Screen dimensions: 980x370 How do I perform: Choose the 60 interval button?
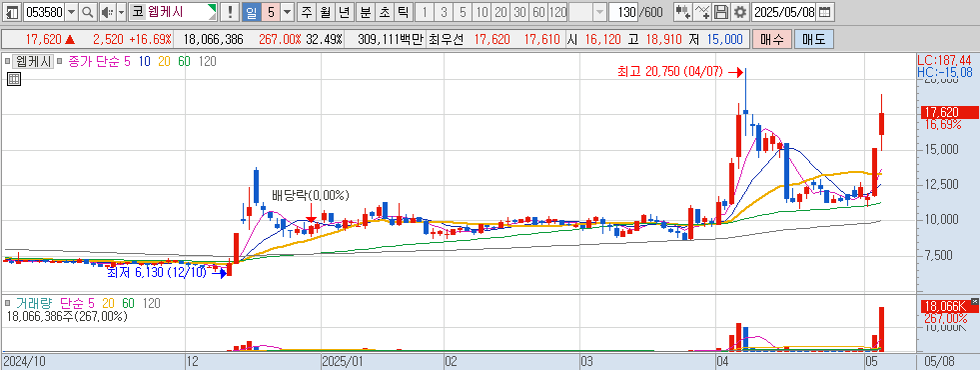(538, 12)
